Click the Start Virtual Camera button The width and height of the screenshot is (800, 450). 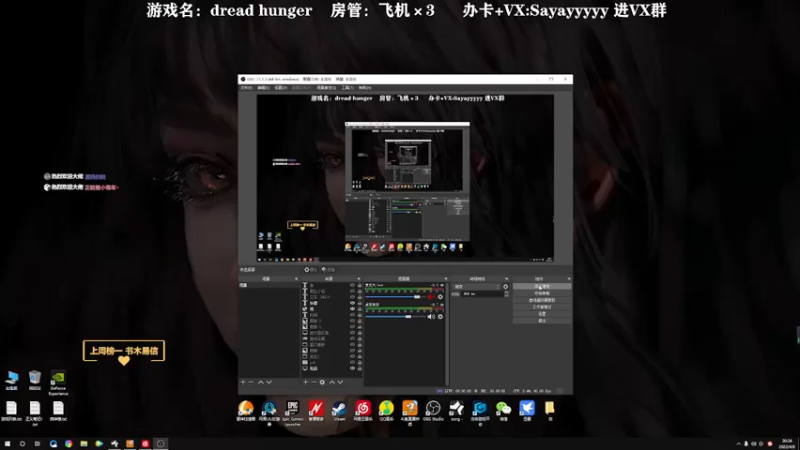(542, 300)
